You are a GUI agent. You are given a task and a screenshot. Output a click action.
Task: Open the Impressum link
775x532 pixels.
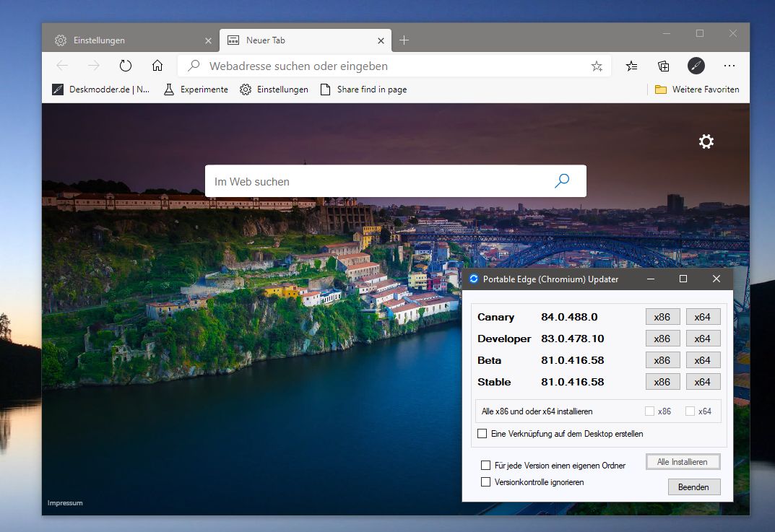click(x=65, y=503)
